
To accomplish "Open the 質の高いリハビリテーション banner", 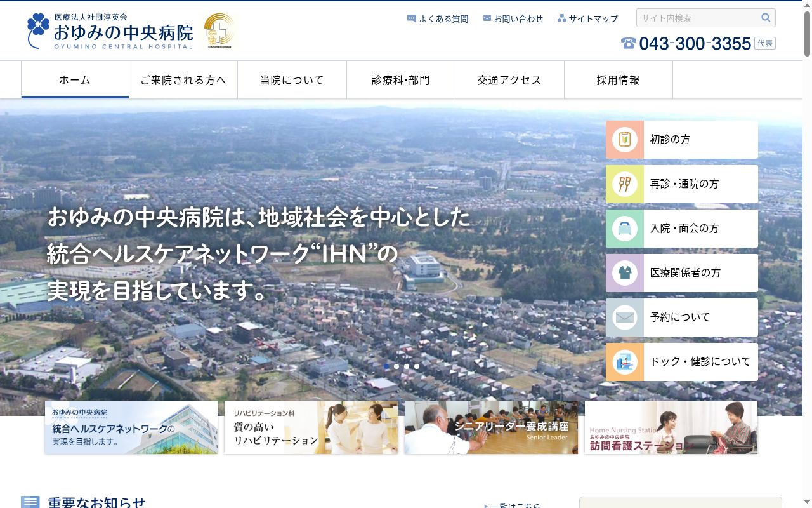I will [311, 427].
